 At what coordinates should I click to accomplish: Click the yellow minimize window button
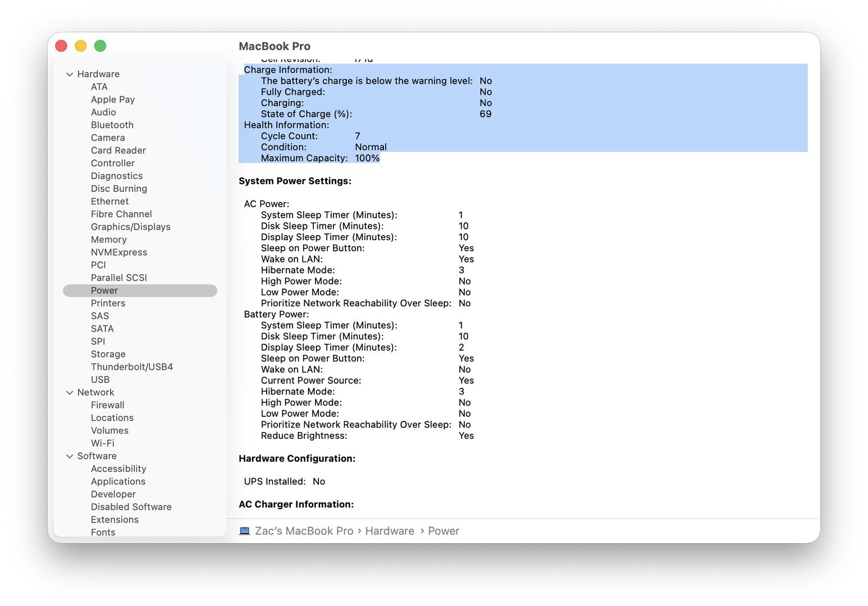(x=81, y=46)
